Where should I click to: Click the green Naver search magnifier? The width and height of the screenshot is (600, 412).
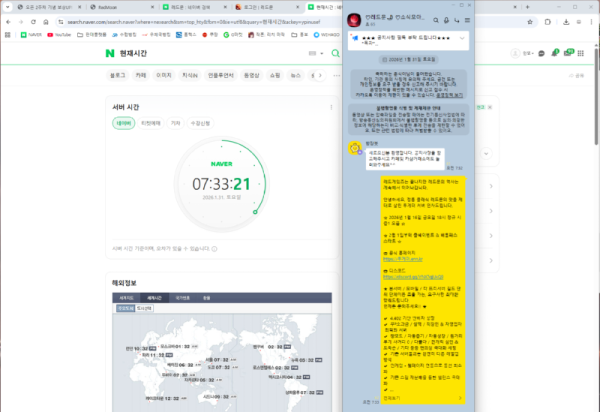click(335, 53)
